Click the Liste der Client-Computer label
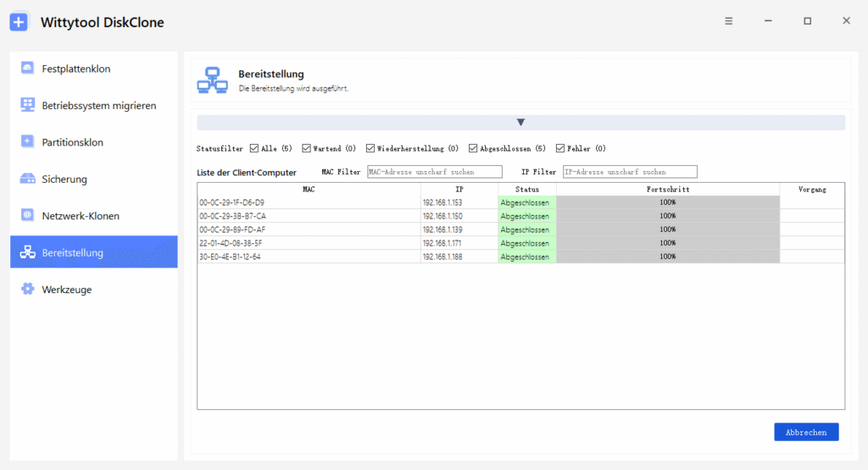 point(247,173)
